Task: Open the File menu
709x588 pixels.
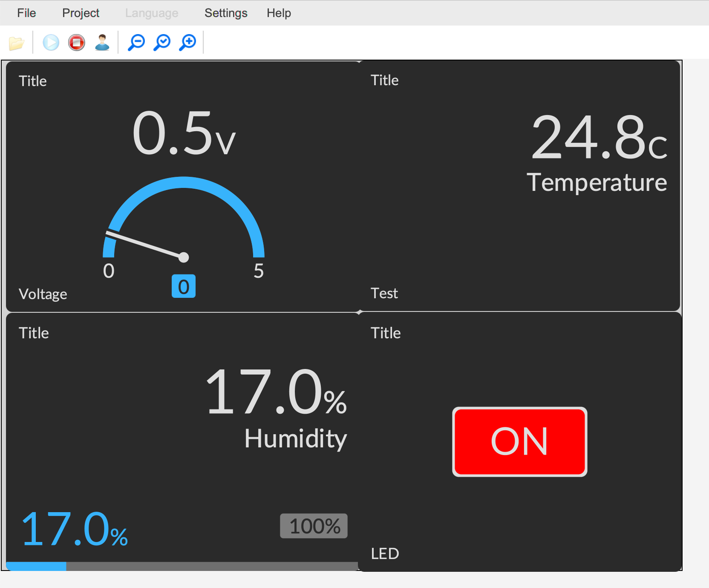Action: [26, 13]
